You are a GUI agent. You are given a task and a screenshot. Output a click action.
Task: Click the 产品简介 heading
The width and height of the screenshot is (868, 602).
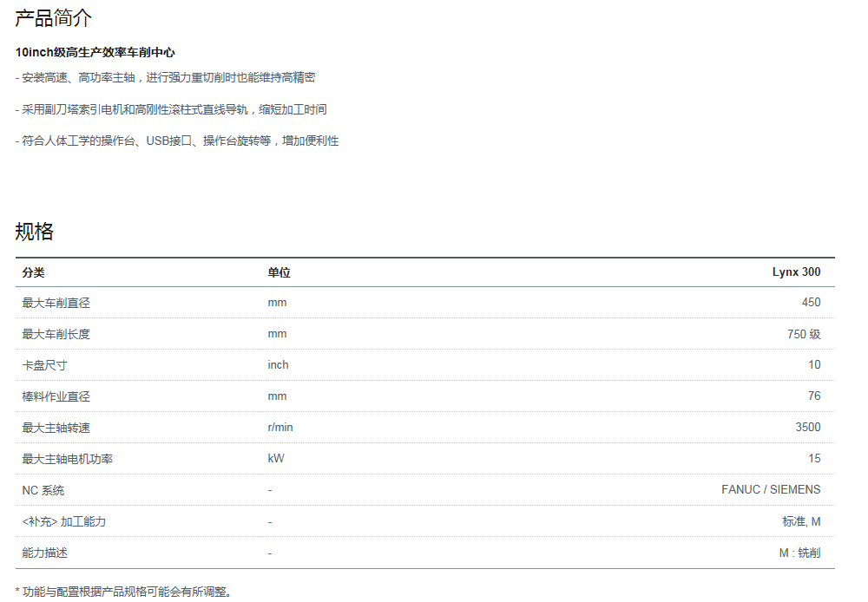coord(53,18)
